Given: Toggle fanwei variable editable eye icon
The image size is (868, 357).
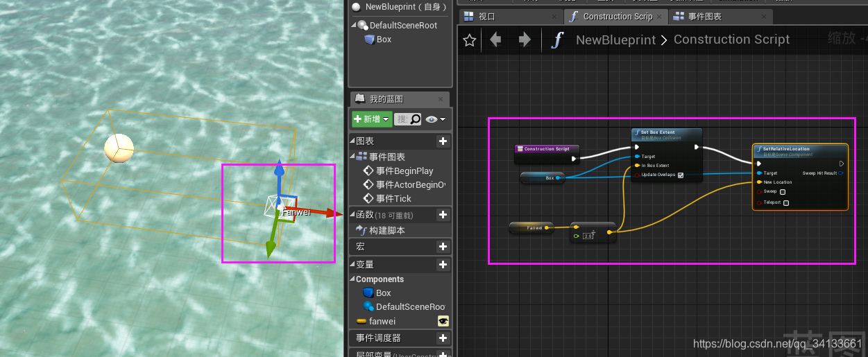Looking at the screenshot, I should tap(443, 321).
